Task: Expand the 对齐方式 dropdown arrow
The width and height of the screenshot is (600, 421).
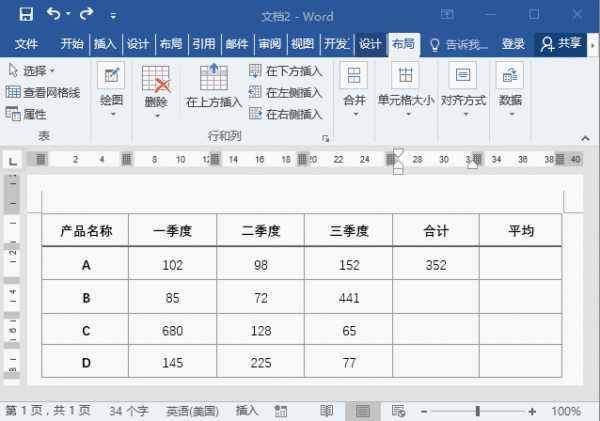Action: (x=466, y=114)
